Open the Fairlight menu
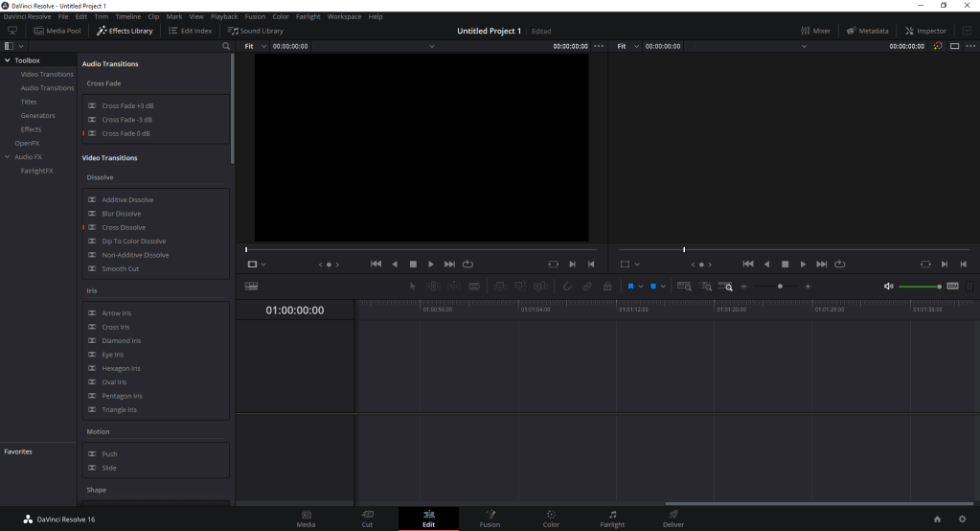Image resolution: width=980 pixels, height=531 pixels. point(308,16)
